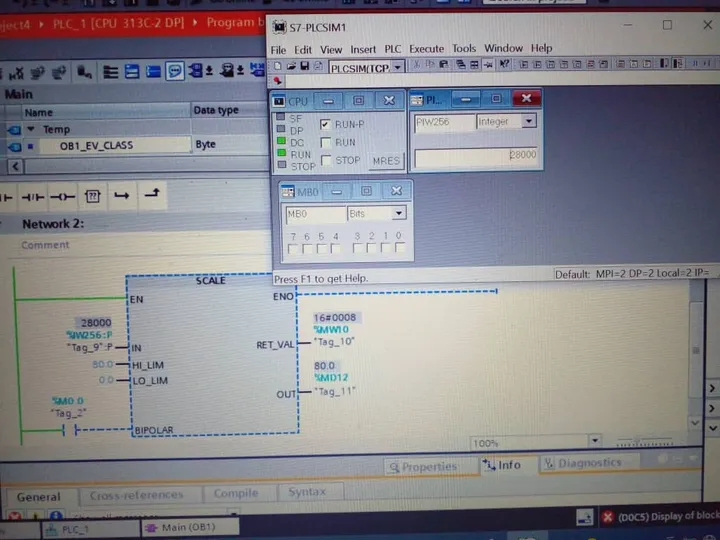The height and width of the screenshot is (540, 720).
Task: Insert a normally closed contact instruction
Action: point(33,197)
